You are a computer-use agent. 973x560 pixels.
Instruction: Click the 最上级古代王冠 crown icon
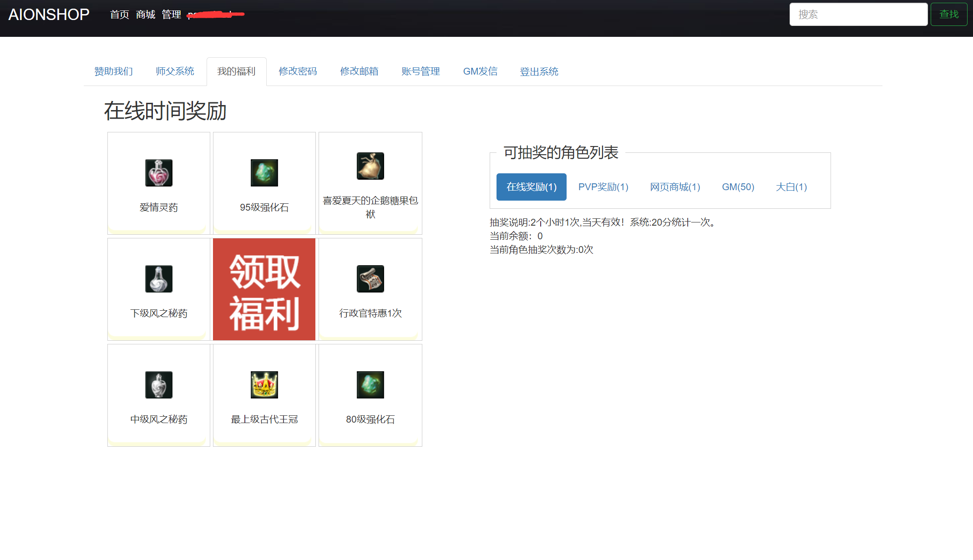264,385
